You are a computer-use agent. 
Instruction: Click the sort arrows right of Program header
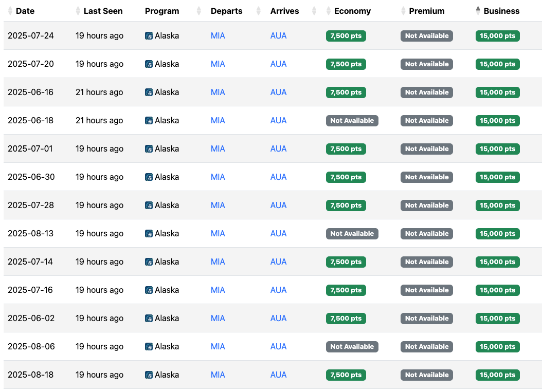pyautogui.click(x=199, y=11)
